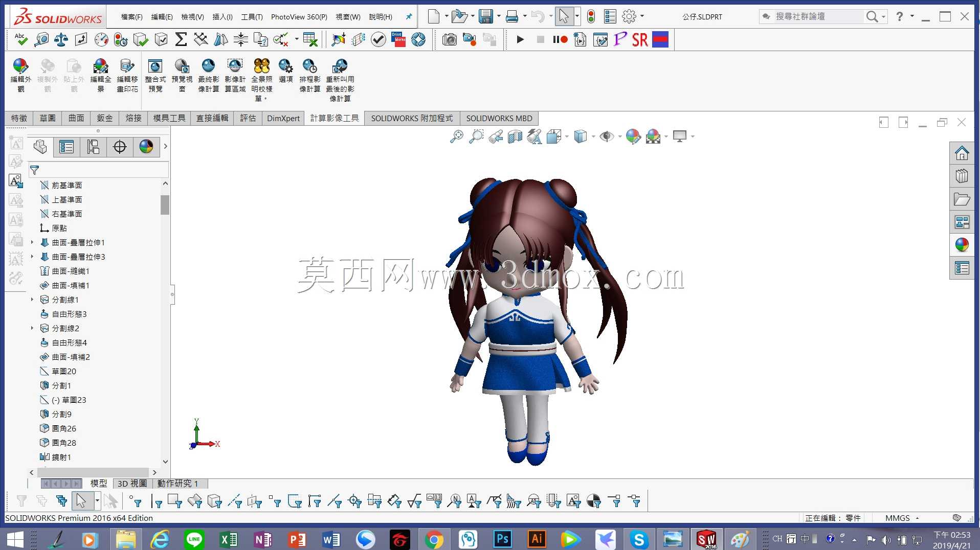Open the Apply Scene dropdown arrow
The width and height of the screenshot is (980, 550).
(666, 136)
